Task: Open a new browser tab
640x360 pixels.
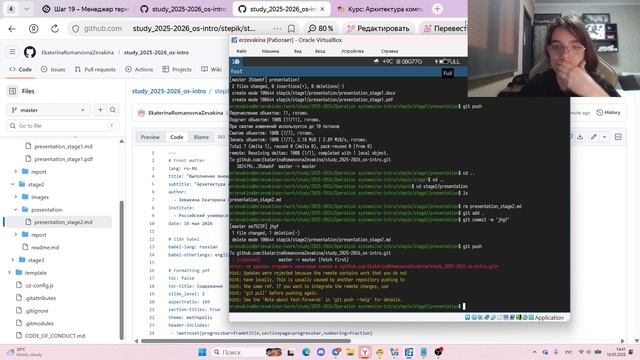Action: [x=437, y=9]
